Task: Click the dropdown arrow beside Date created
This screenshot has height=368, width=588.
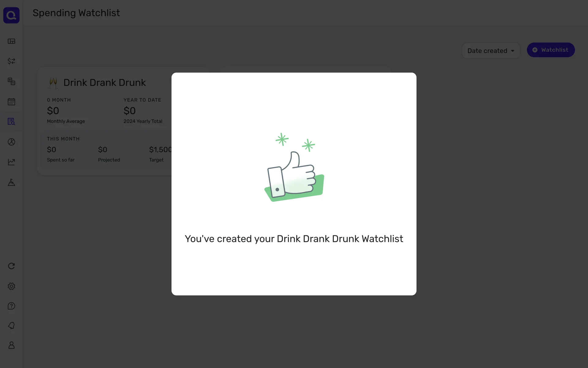Action: 513,51
